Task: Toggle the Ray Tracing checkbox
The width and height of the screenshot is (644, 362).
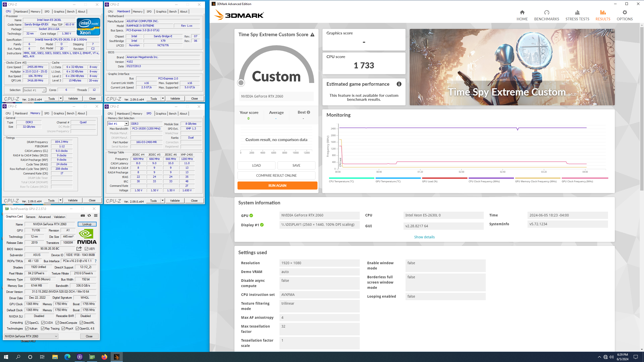Action: [43, 329]
